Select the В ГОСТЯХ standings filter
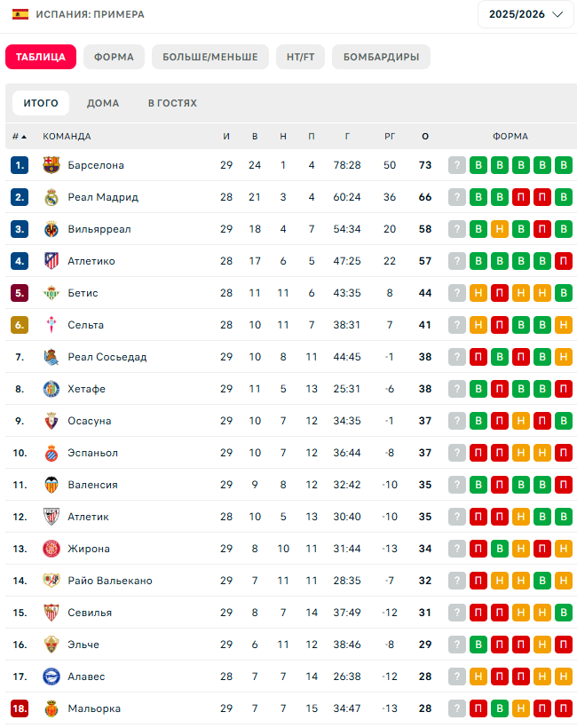 pos(173,103)
